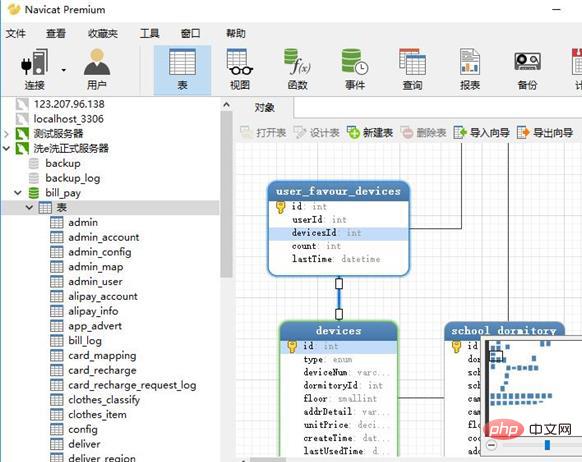Viewport: 582px width, 462px height.
Task: Select the 洗e洗正式服务器 connection icon
Action: pyautogui.click(x=22, y=148)
